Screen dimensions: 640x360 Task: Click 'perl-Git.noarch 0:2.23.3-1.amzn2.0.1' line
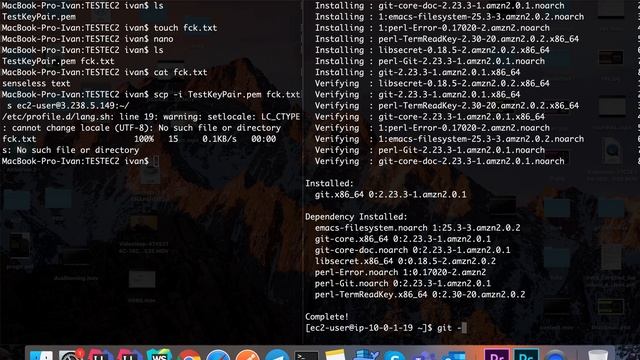(x=402, y=283)
